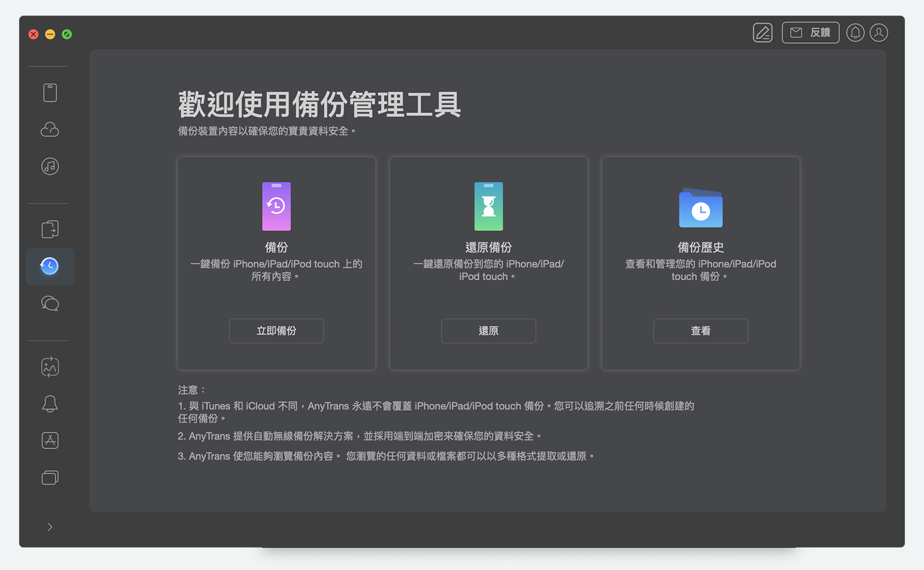
Task: Open notifications bell in top right
Action: click(x=855, y=33)
